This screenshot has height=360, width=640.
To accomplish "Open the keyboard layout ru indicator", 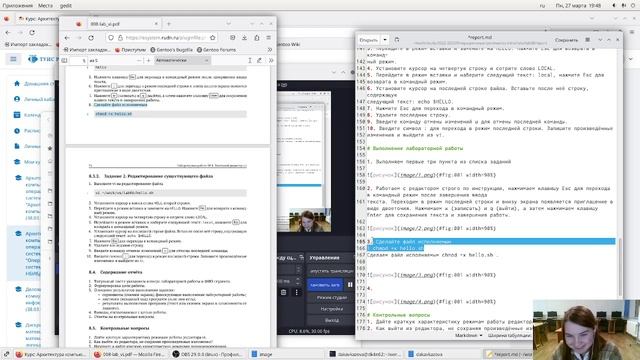I will pos(542,5).
